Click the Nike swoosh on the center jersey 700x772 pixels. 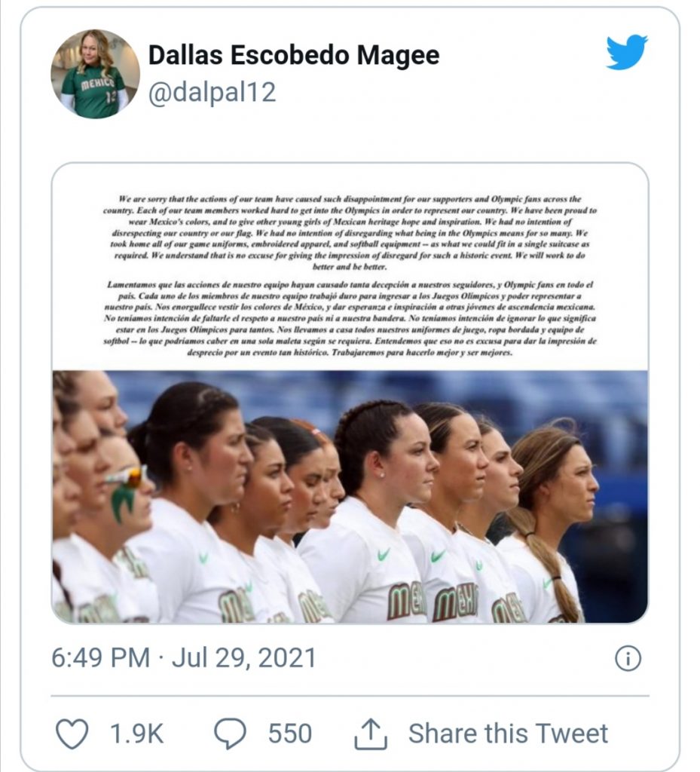click(x=384, y=554)
